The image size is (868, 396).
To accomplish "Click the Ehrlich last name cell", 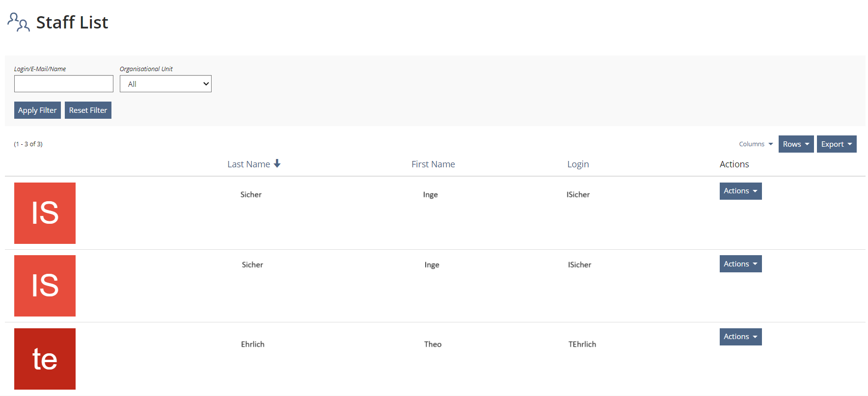I will [253, 344].
